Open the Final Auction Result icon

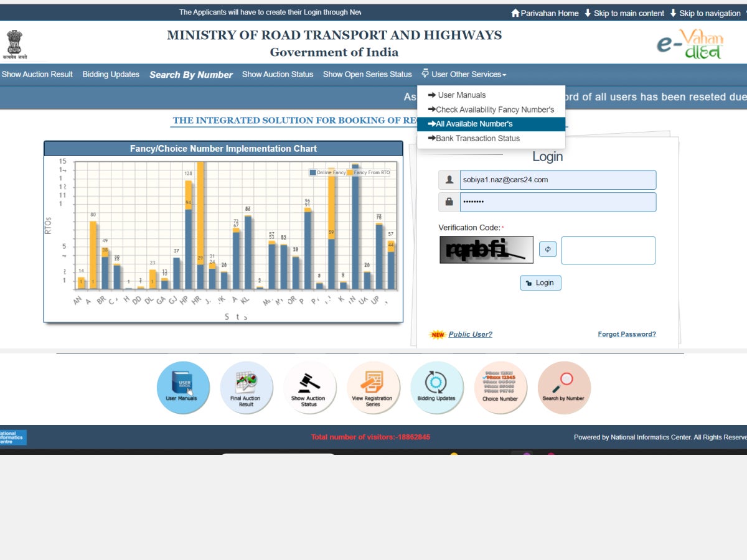[x=246, y=387]
